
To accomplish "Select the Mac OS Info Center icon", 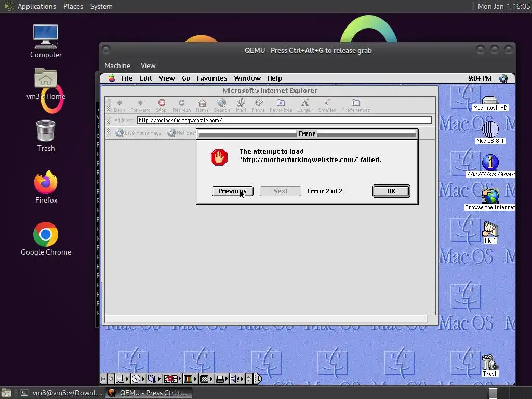I will (x=490, y=166).
